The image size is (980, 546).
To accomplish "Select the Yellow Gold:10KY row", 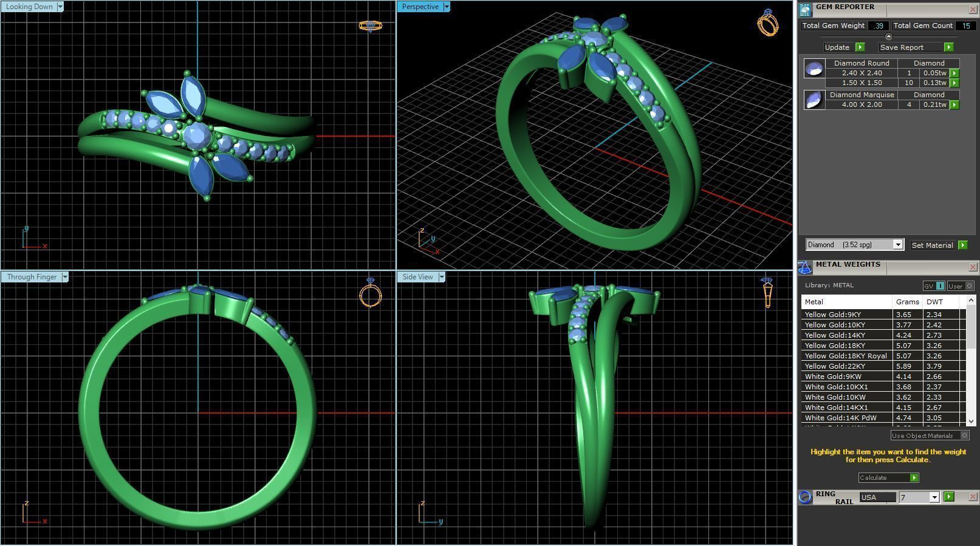I will (x=883, y=325).
